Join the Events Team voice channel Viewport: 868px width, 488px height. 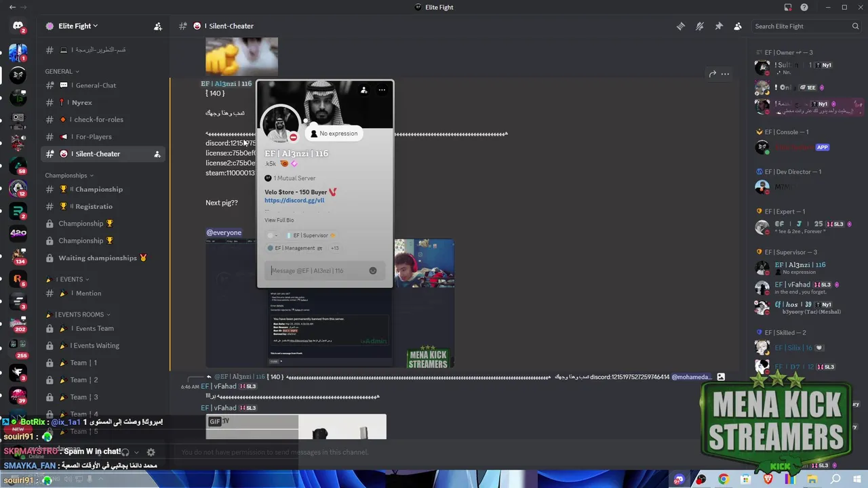pos(102,328)
